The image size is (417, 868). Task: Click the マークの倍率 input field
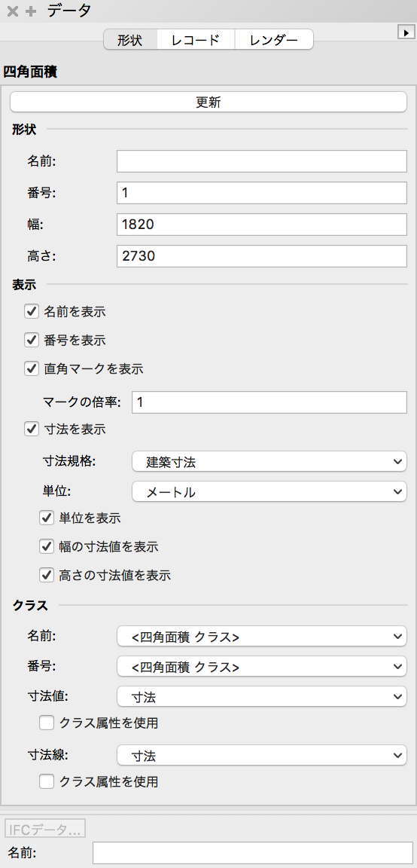pyautogui.click(x=269, y=402)
